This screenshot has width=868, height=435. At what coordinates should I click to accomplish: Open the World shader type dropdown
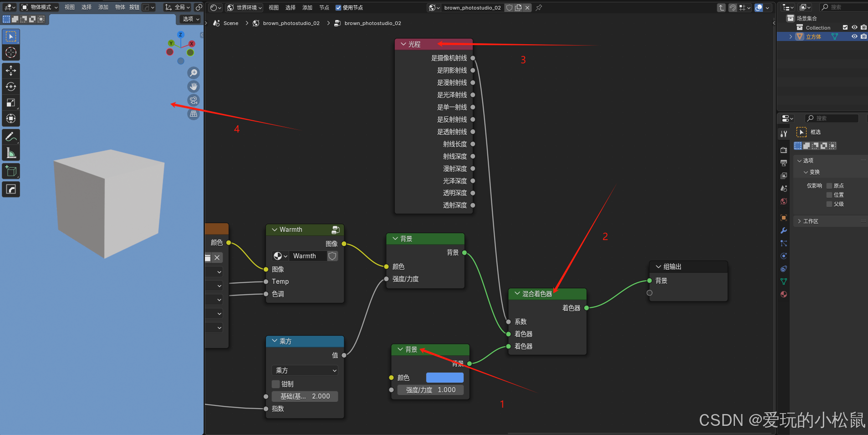pos(245,8)
